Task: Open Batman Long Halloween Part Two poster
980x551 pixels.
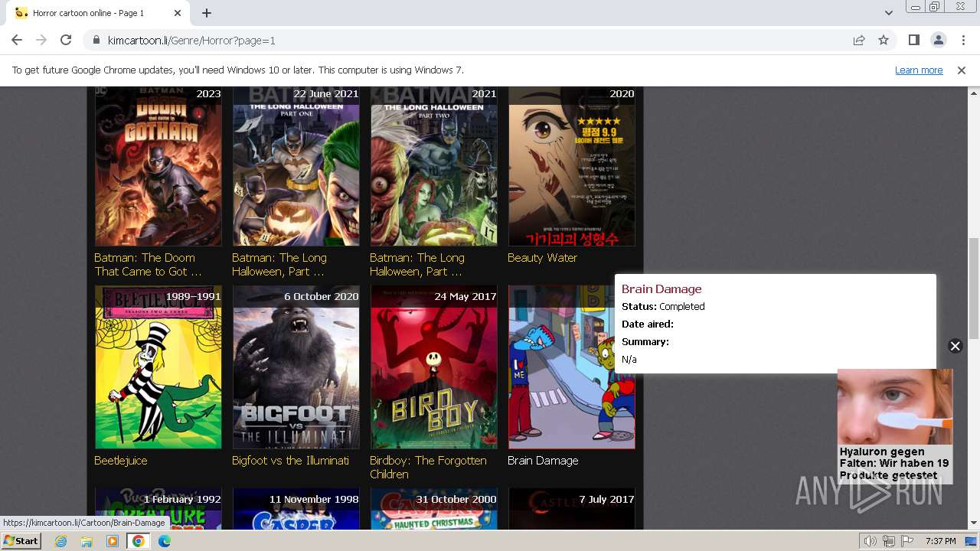Action: pos(434,166)
